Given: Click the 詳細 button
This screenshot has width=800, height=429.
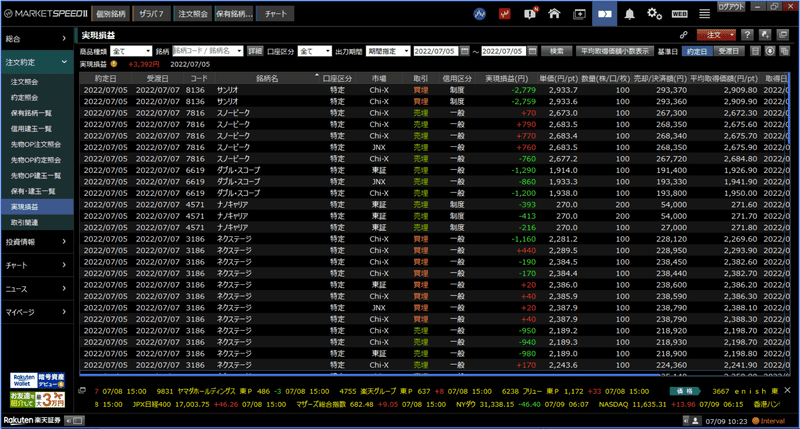Looking at the screenshot, I should [x=255, y=51].
